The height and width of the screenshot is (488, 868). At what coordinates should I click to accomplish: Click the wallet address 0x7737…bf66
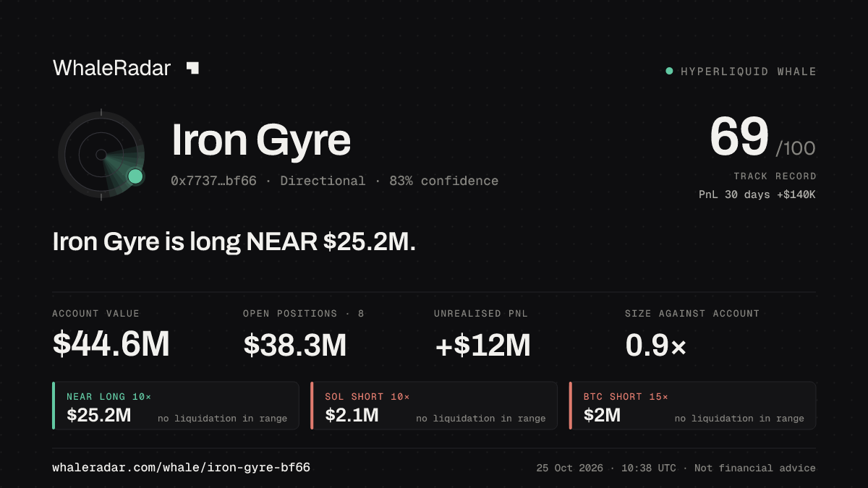[x=213, y=181]
